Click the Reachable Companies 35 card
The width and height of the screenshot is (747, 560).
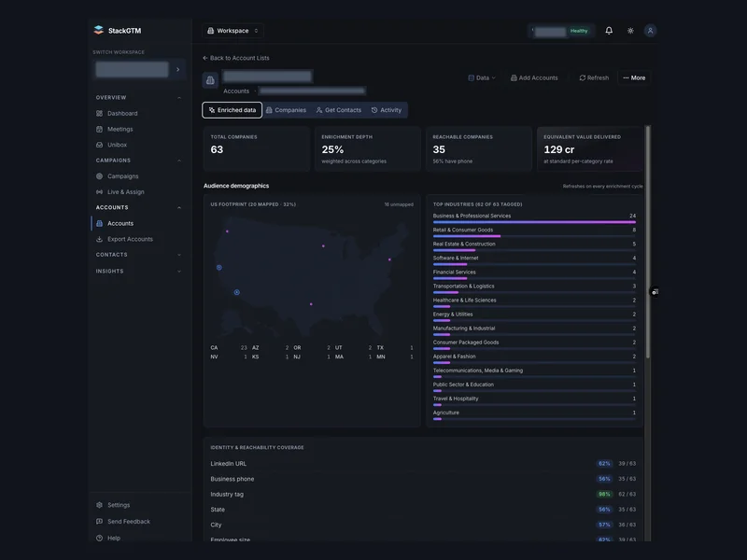[479, 149]
